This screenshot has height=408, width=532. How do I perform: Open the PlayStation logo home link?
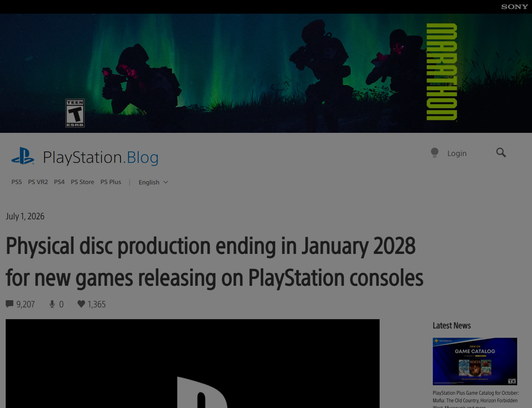(x=23, y=156)
